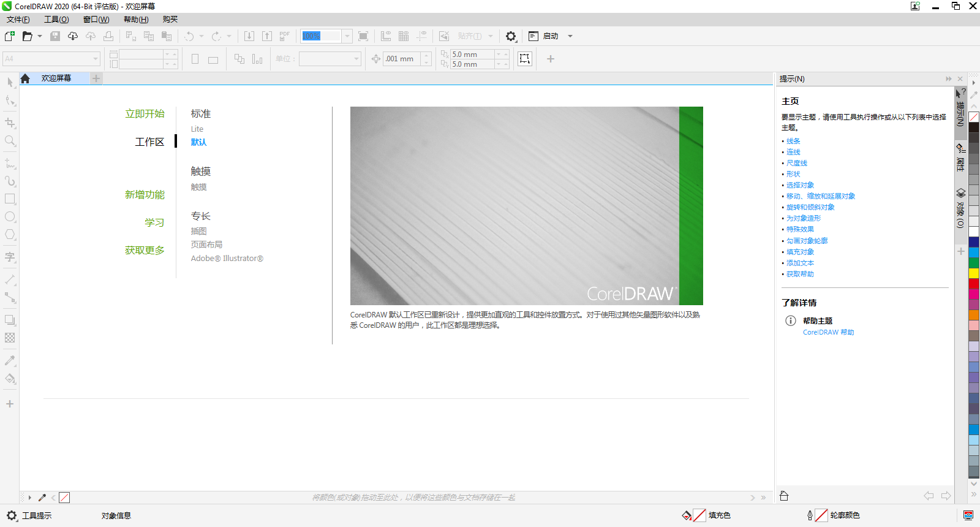
Task: Choose the Adobe Illustrator workspace option
Action: (227, 259)
